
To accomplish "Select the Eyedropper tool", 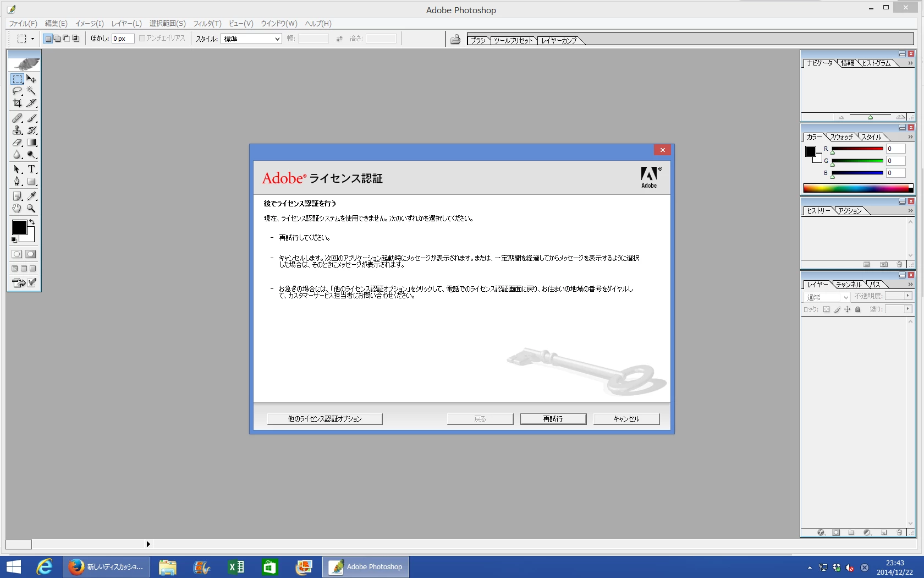I will coord(31,196).
